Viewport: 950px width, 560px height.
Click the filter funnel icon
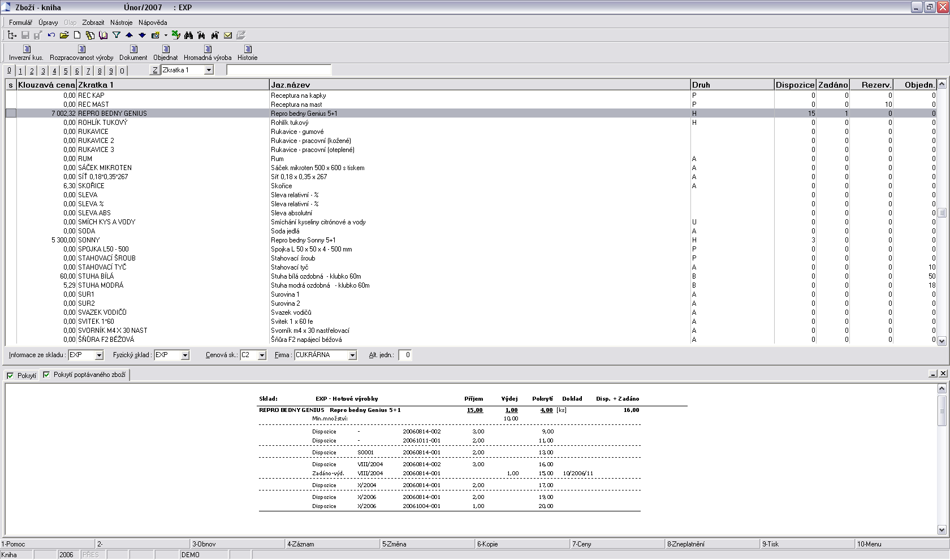point(116,35)
